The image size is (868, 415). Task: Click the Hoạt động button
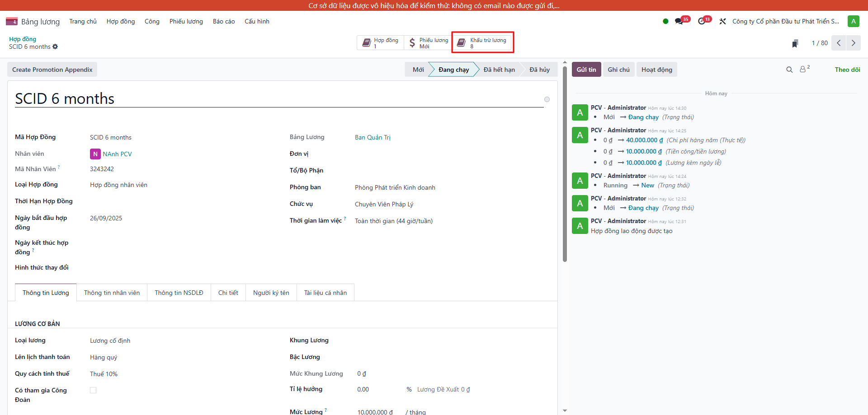point(657,70)
